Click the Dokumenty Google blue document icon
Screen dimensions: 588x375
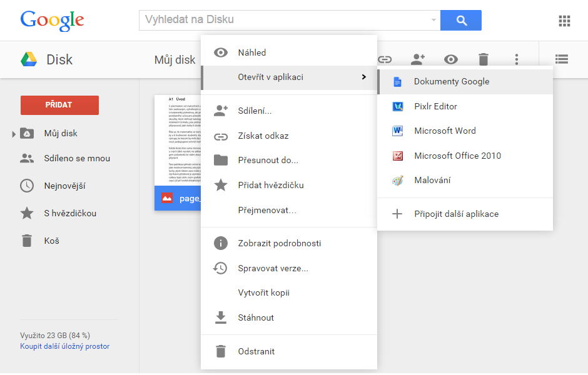(397, 82)
